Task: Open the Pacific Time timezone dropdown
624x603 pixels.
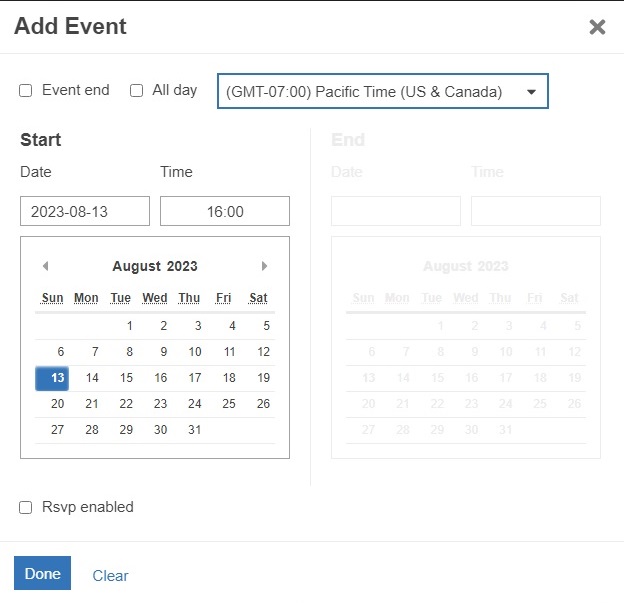Action: 382,92
